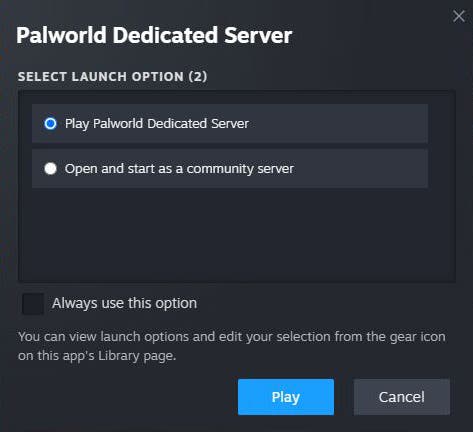Click the white unselected radio circle

pos(51,168)
